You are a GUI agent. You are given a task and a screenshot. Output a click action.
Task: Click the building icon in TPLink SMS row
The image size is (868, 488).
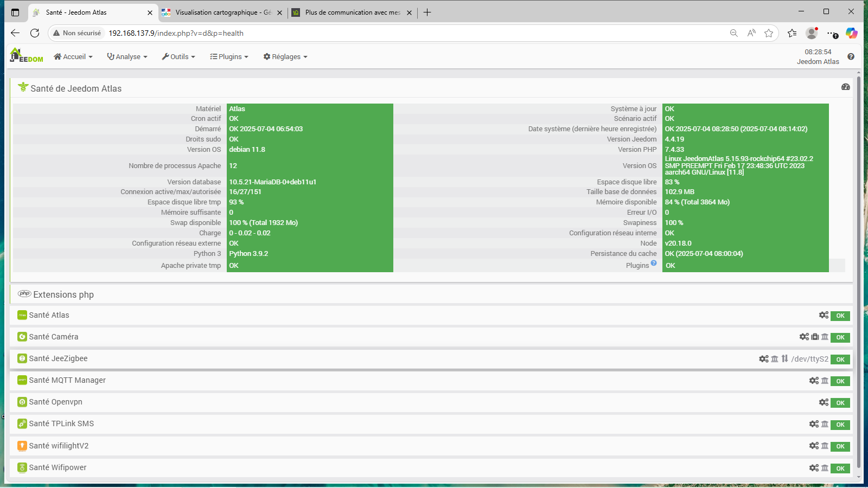[825, 424]
